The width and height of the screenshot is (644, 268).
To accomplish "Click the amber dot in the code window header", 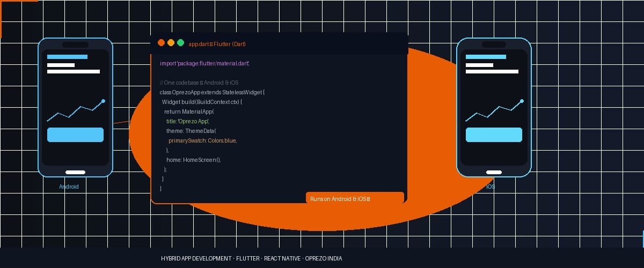I will [171, 43].
